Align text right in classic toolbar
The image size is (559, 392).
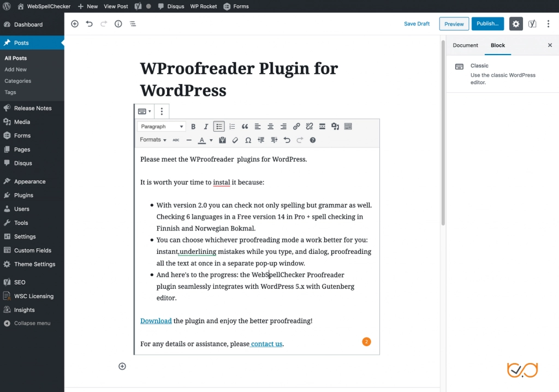pyautogui.click(x=283, y=126)
